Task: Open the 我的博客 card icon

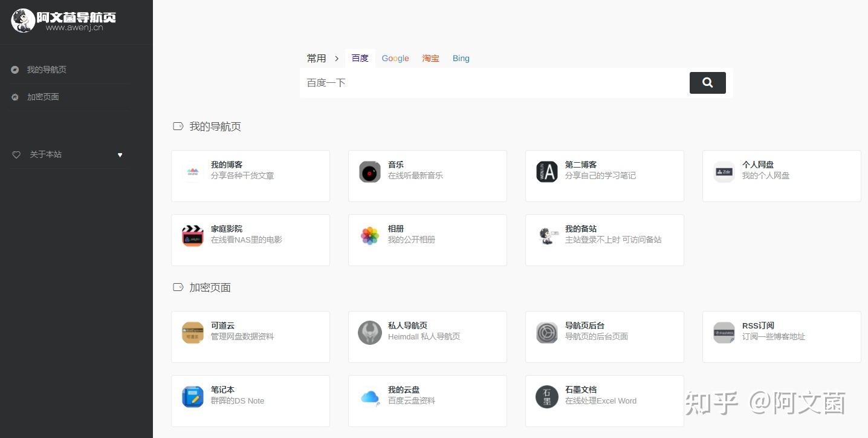Action: click(x=193, y=172)
